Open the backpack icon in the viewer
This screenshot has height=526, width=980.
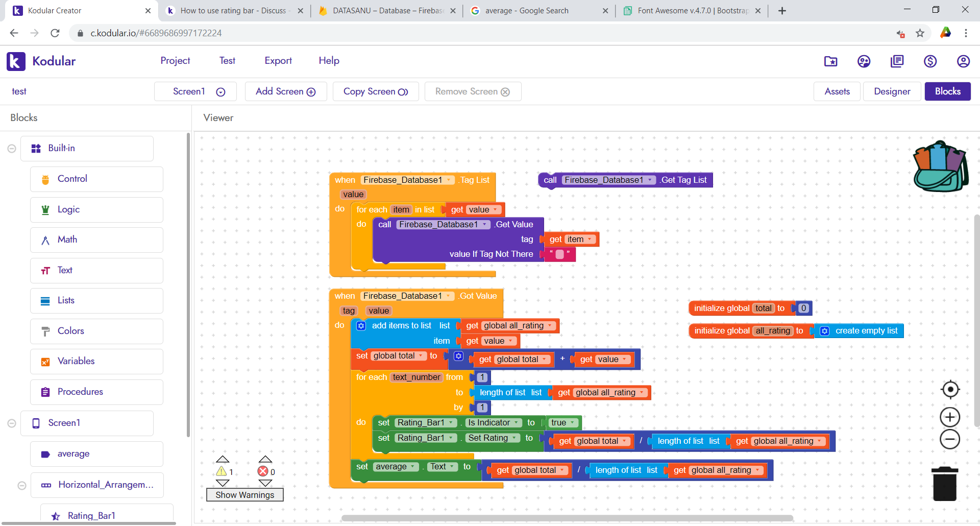coord(941,166)
